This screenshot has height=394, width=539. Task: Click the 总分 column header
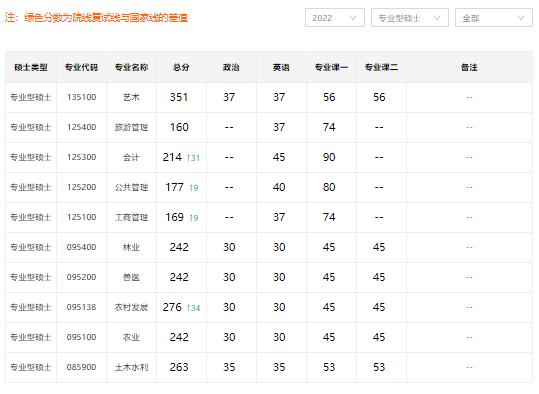pos(181,67)
